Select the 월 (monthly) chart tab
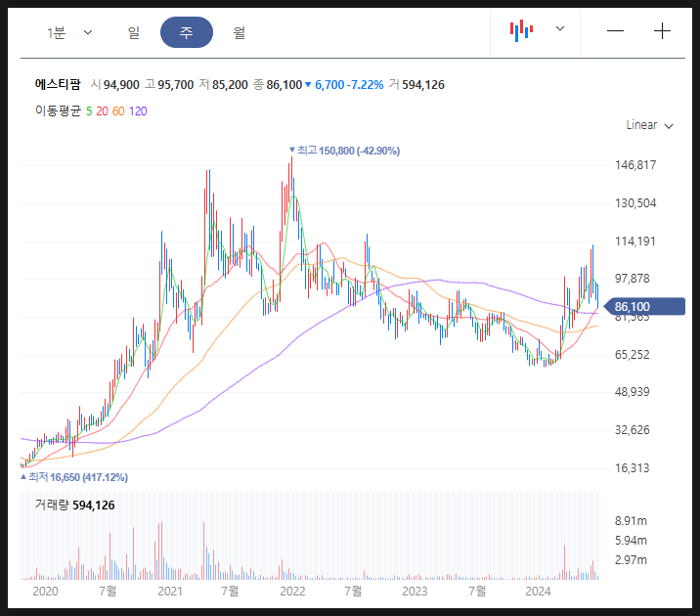This screenshot has height=616, width=700. [240, 32]
